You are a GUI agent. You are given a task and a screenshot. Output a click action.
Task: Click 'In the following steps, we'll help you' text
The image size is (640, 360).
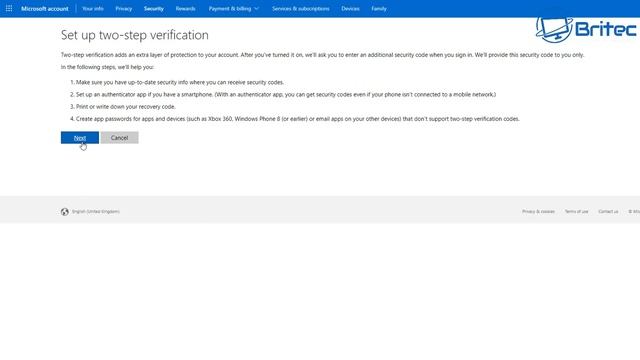pyautogui.click(x=107, y=67)
